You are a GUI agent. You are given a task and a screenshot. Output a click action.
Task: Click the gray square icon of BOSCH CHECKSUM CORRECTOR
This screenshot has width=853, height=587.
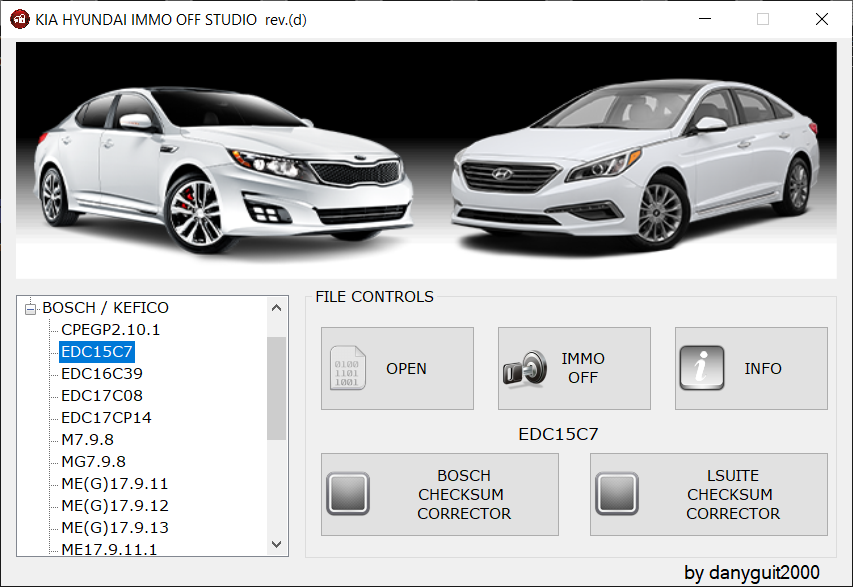tap(348, 493)
